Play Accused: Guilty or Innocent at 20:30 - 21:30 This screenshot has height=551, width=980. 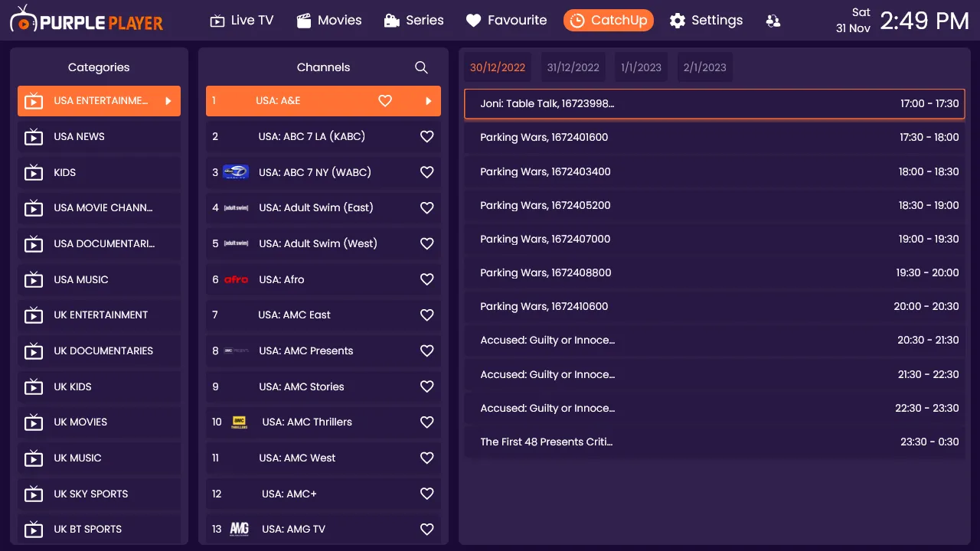[x=714, y=341]
